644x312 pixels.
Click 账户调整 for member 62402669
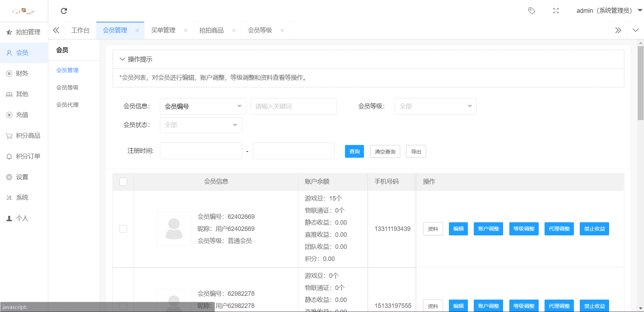[x=489, y=229]
